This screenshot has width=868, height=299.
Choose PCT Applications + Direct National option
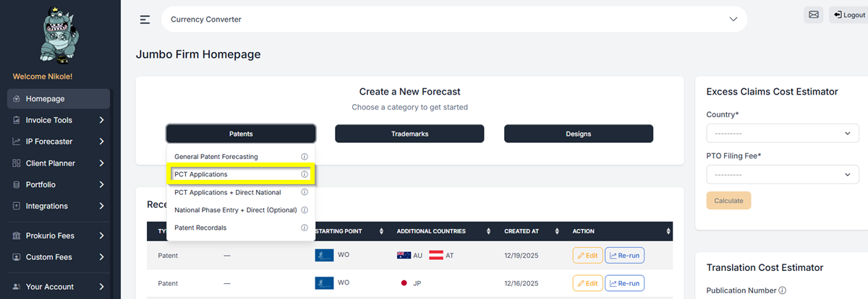tap(227, 193)
